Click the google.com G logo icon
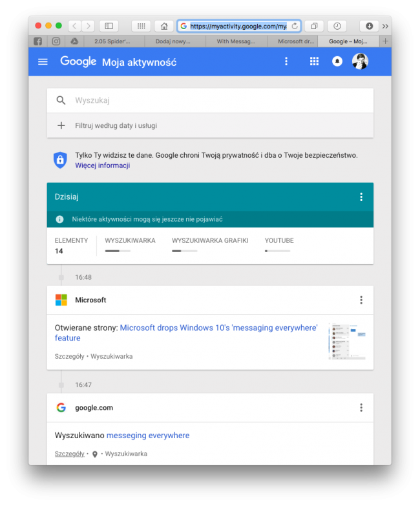The height and width of the screenshot is (506, 420). click(x=61, y=408)
